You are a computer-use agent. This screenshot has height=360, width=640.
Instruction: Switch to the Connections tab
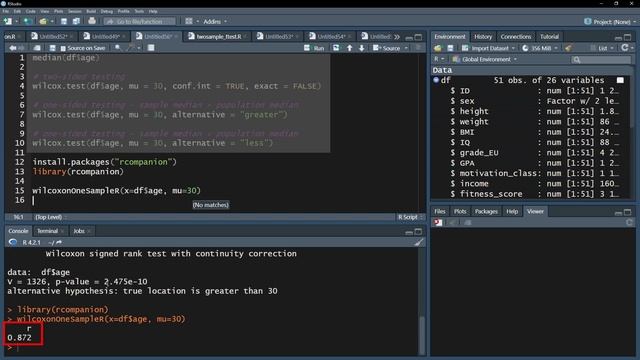pos(516,37)
